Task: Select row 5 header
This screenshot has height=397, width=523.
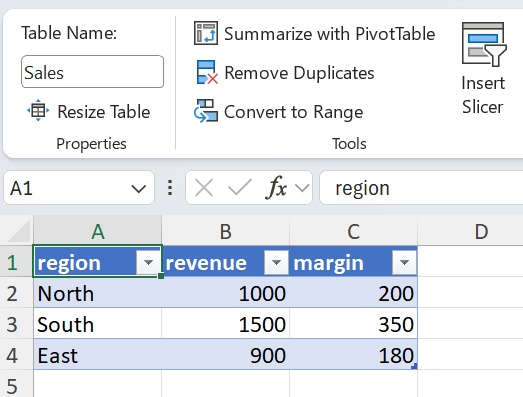Action: [16, 384]
